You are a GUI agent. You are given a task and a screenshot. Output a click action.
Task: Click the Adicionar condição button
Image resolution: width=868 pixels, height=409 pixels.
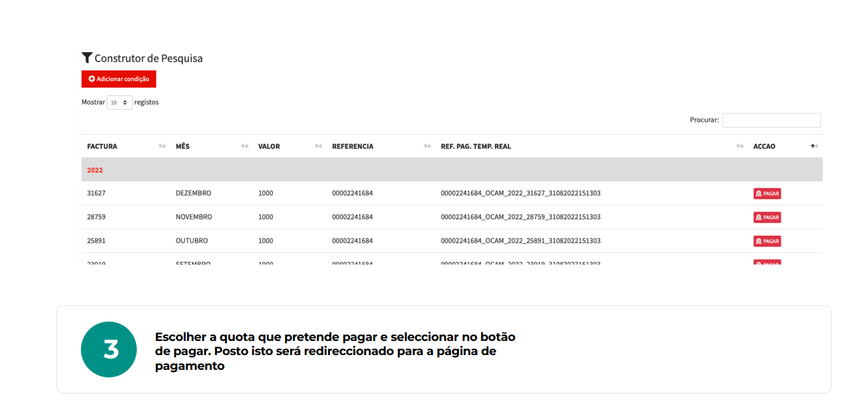[x=119, y=79]
